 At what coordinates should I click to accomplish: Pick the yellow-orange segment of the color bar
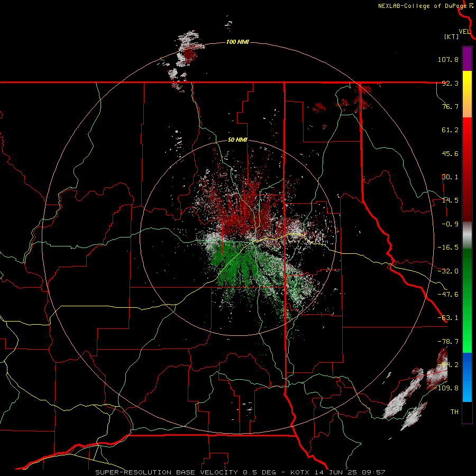pos(467,94)
